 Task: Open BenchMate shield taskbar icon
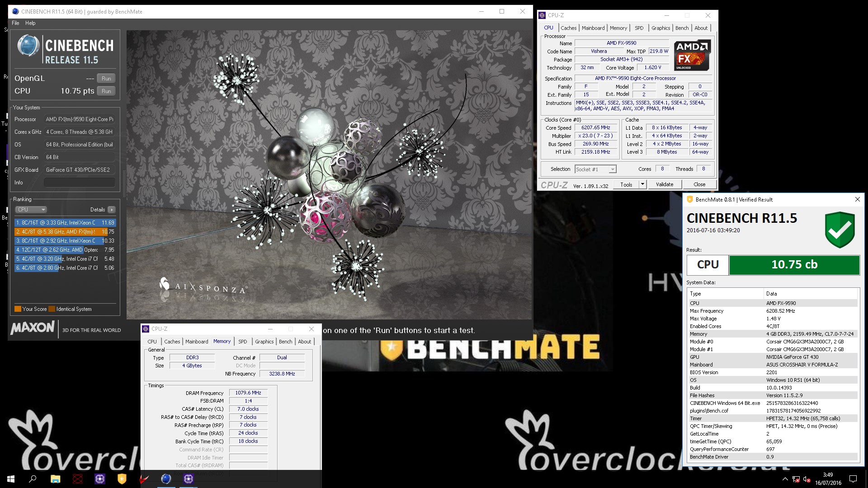point(122,479)
